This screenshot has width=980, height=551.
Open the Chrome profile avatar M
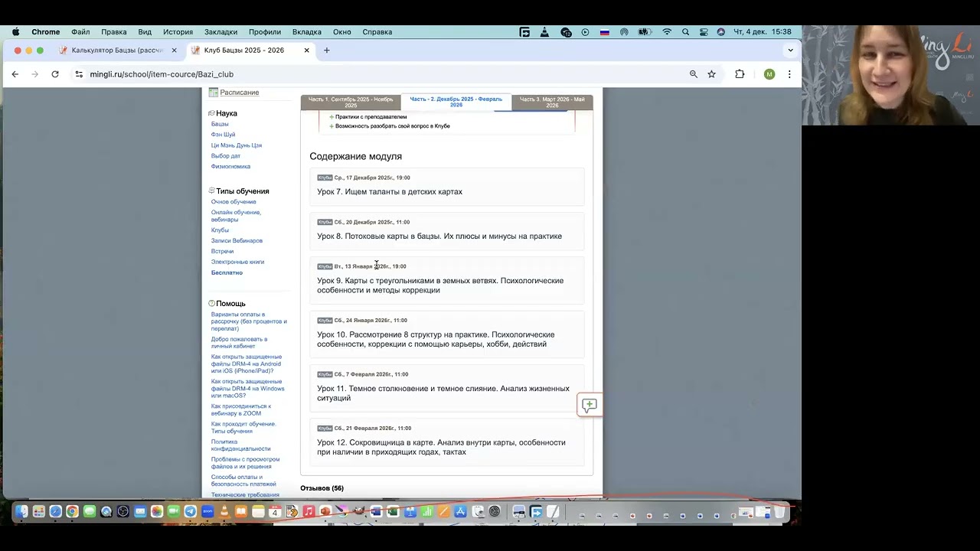point(769,74)
